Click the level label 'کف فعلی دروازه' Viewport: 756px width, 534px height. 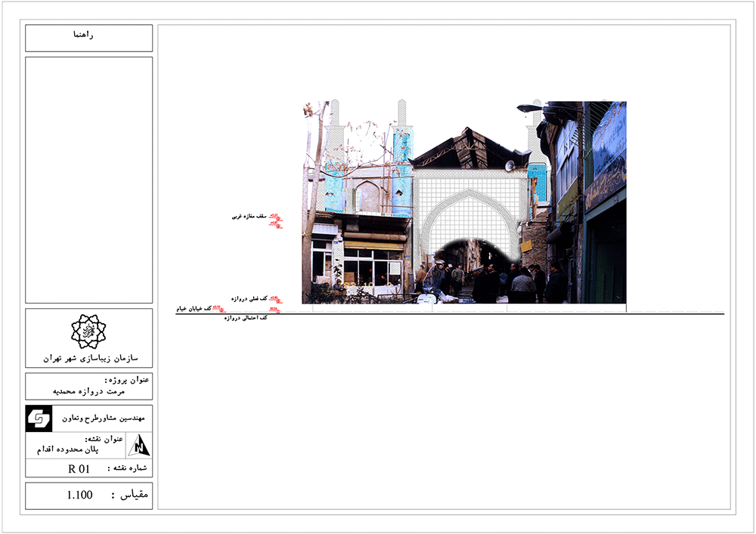(249, 299)
